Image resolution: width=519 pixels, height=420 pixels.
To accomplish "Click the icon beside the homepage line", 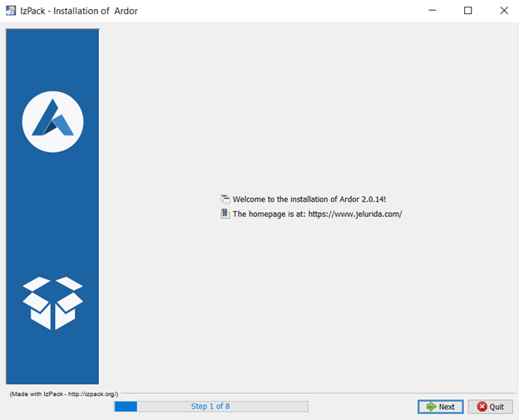I will pyautogui.click(x=225, y=214).
